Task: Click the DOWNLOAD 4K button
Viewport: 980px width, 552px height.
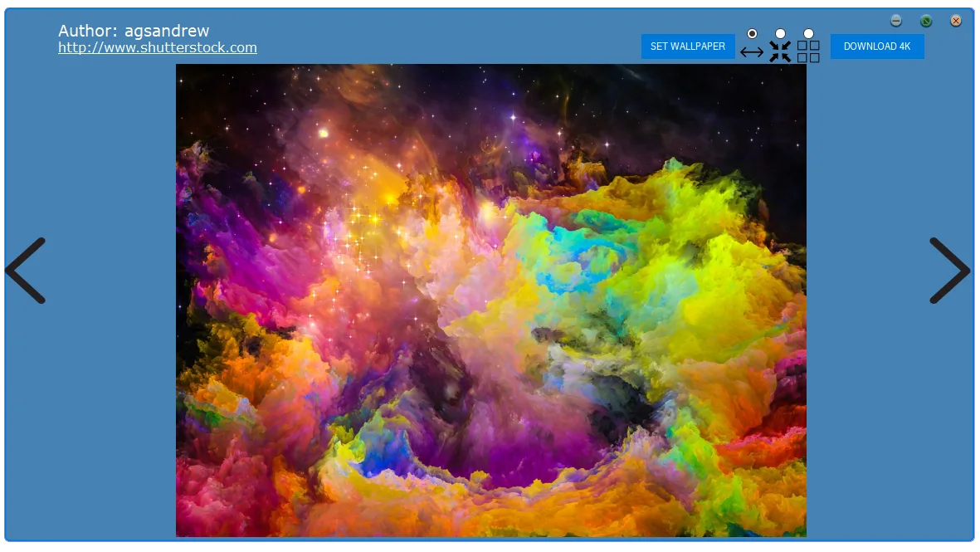Action: [877, 46]
